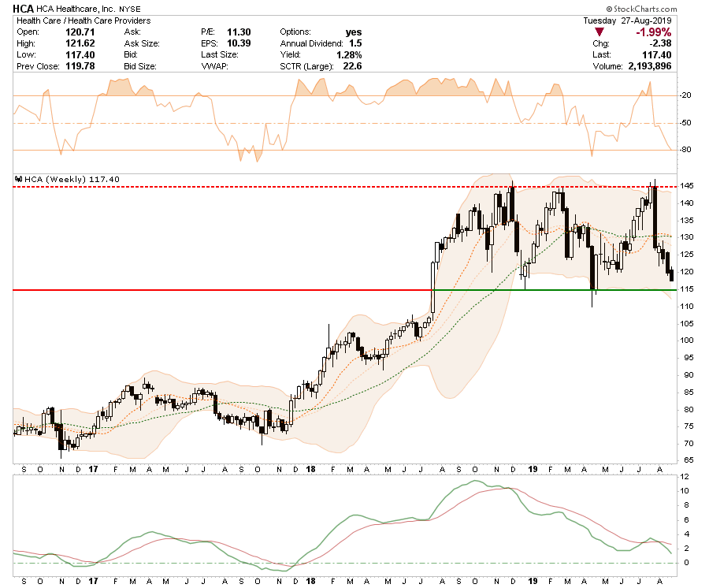Screen dimensions: 709x588
Task: Click the Bid Size: label
Action: (x=140, y=66)
